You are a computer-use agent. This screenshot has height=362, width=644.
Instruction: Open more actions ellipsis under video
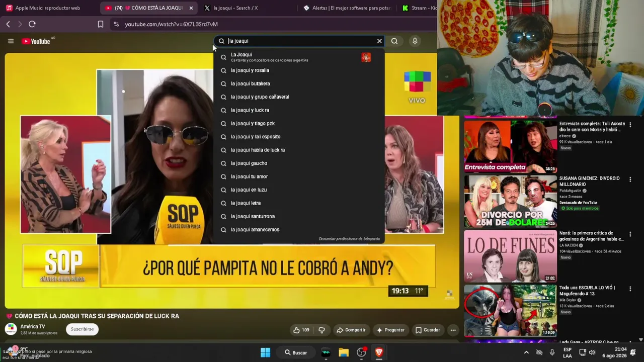click(453, 330)
